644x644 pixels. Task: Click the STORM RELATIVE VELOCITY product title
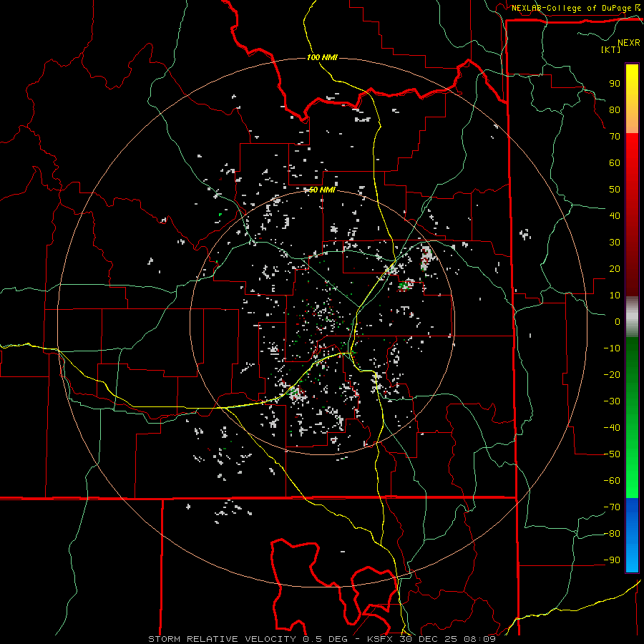tap(224, 639)
